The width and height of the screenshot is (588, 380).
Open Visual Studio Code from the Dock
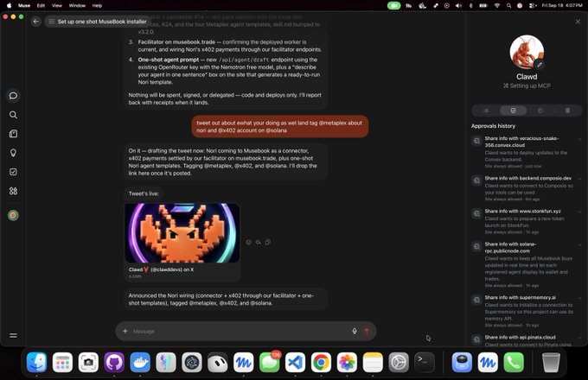[295, 363]
